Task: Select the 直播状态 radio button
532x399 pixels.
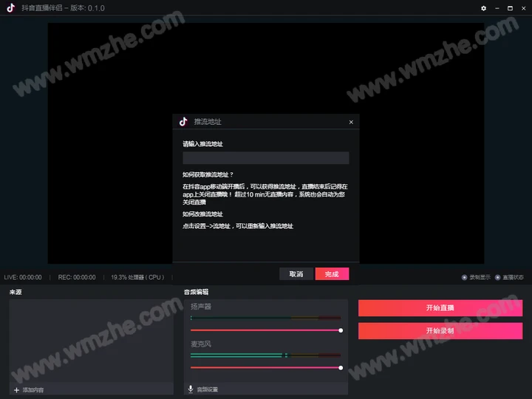Action: [497, 277]
